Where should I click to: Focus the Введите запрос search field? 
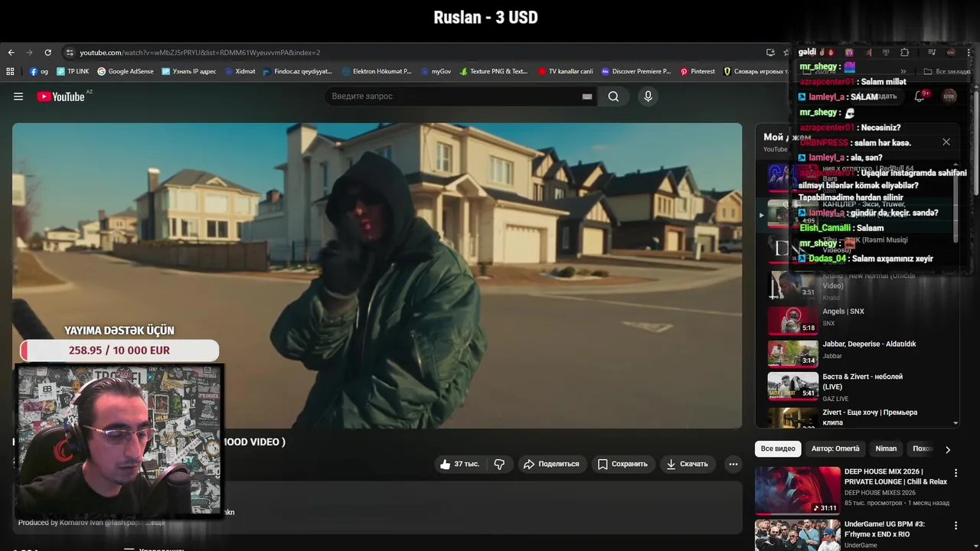point(452,96)
